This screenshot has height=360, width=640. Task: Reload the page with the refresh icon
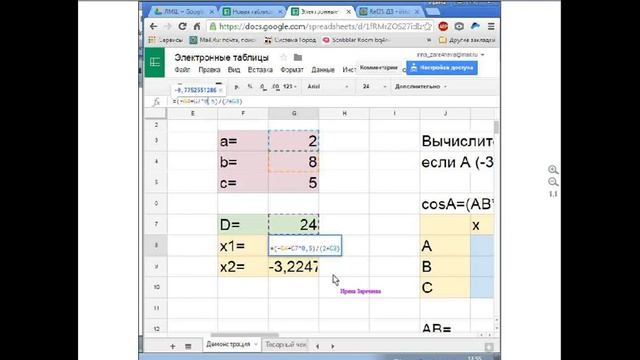182,27
